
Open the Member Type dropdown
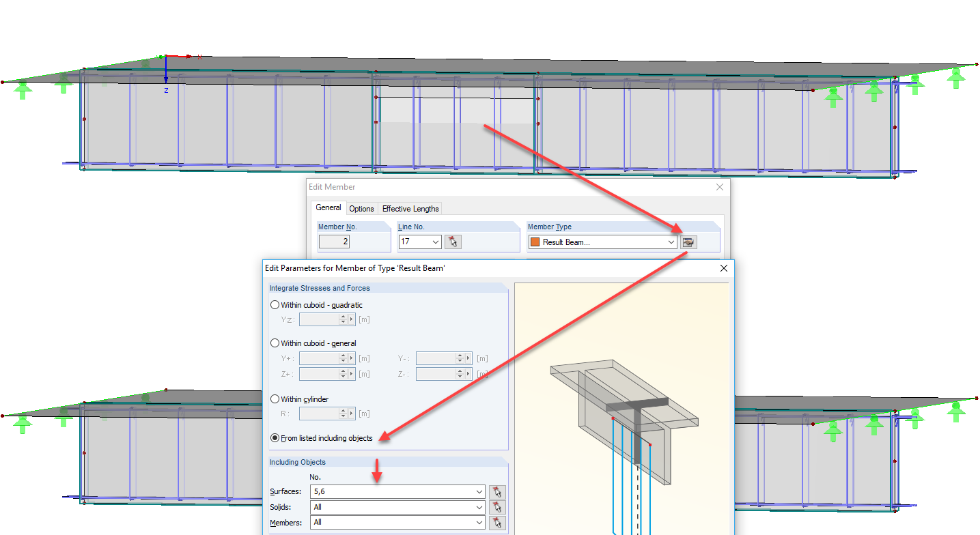point(671,242)
